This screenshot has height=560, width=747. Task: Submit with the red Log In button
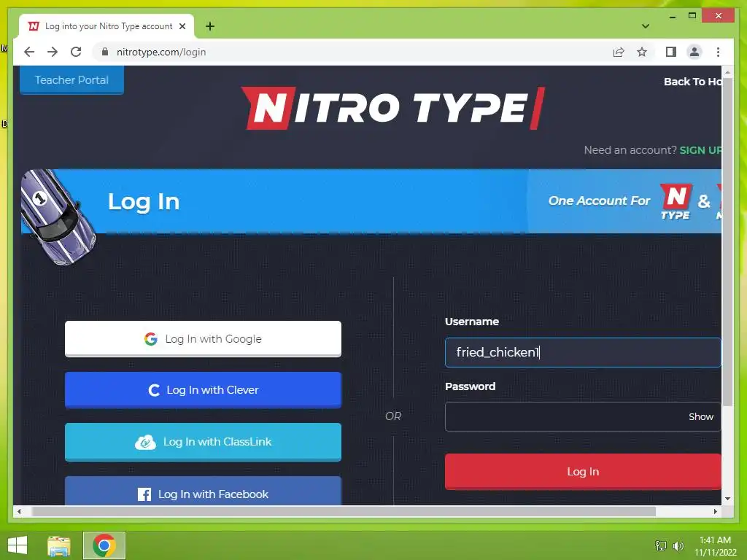click(583, 472)
